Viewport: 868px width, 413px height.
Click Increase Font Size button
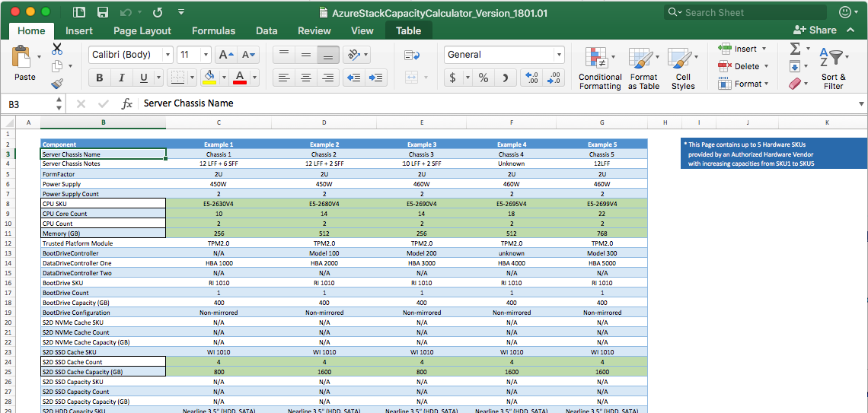[x=226, y=55]
